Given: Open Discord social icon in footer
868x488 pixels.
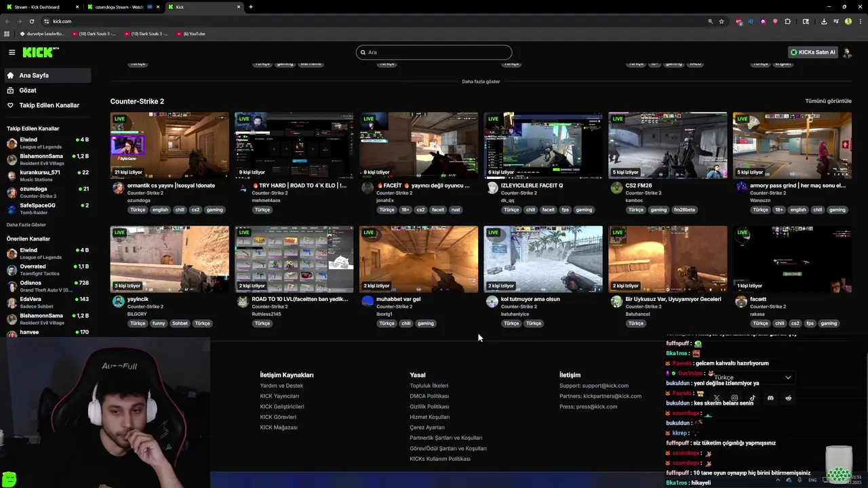Looking at the screenshot, I should click(770, 398).
